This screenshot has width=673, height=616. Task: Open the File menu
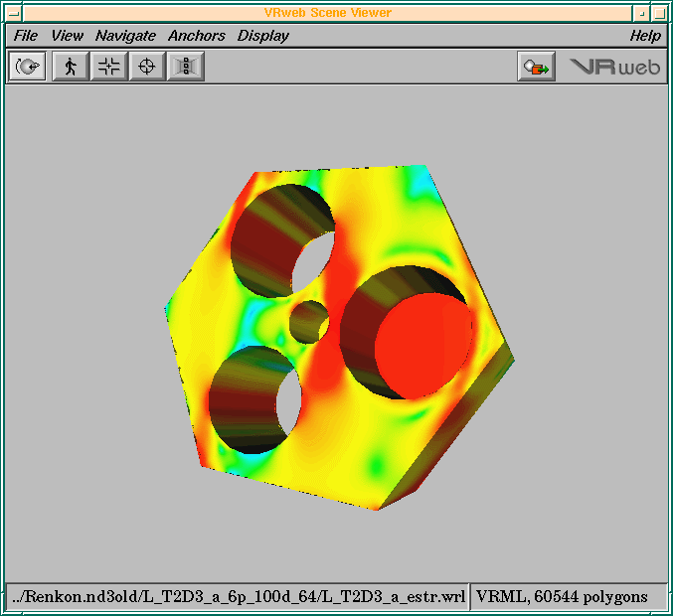coord(26,36)
